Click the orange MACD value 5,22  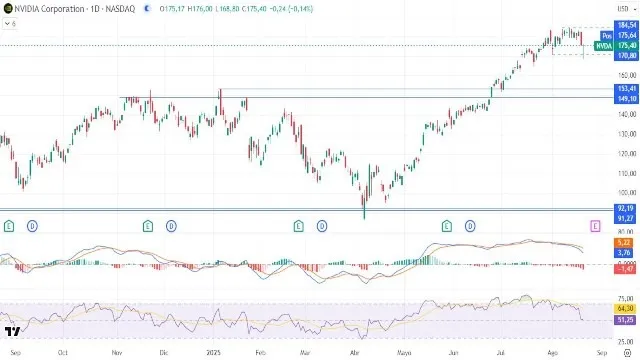625,243
